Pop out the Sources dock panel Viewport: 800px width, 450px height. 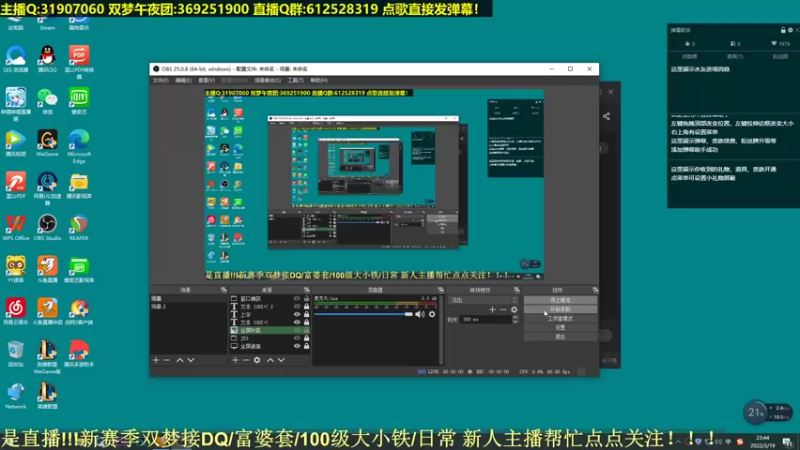pos(307,290)
